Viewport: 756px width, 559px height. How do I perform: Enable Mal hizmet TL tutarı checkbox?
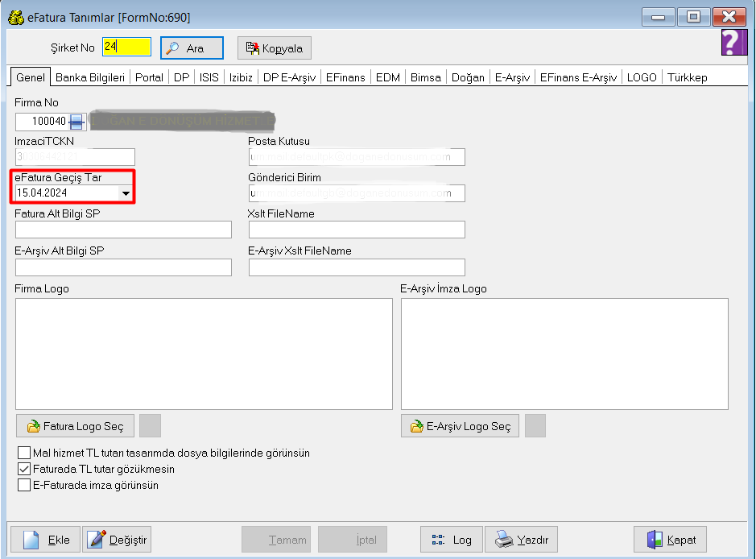(x=24, y=453)
